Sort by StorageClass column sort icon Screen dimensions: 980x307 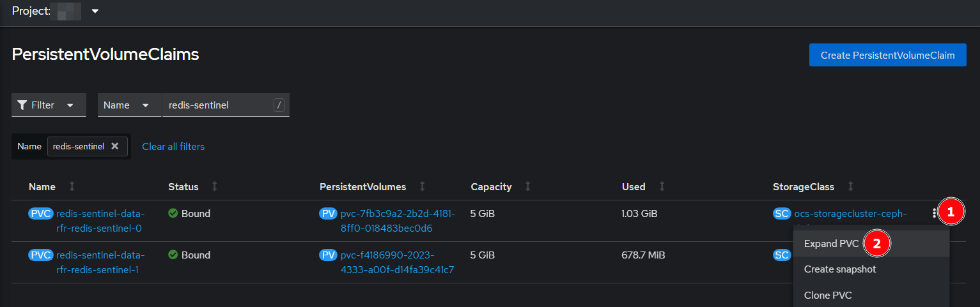click(850, 186)
